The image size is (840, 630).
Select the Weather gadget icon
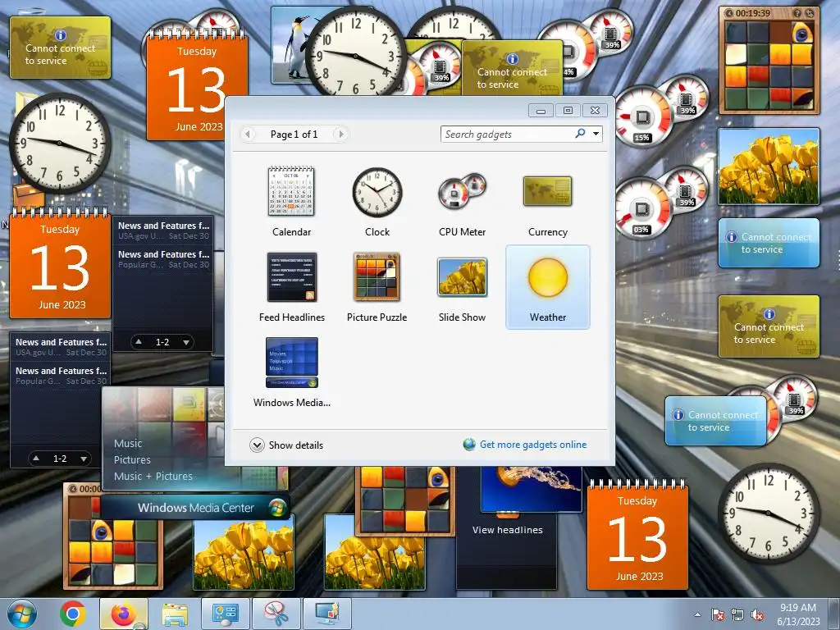(x=547, y=277)
